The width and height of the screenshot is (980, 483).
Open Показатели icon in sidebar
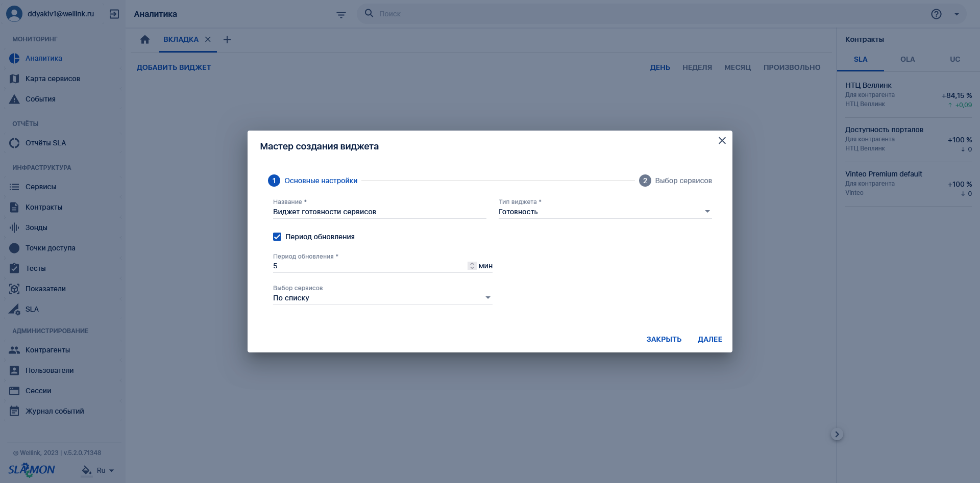coord(14,289)
